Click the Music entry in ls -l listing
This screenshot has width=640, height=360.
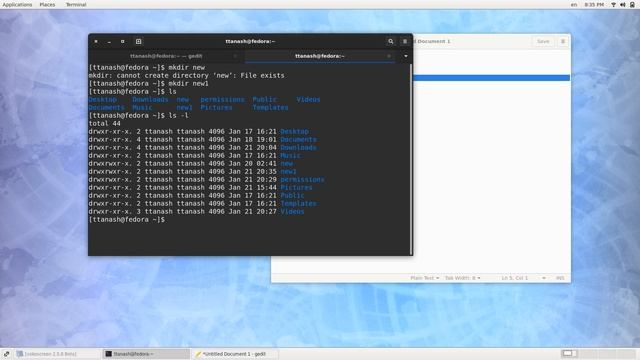tap(290, 156)
